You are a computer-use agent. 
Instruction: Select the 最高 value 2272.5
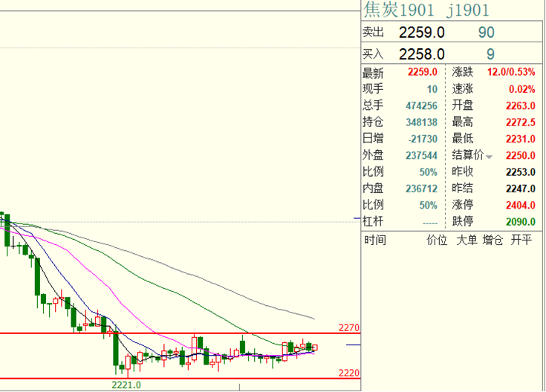click(x=520, y=122)
